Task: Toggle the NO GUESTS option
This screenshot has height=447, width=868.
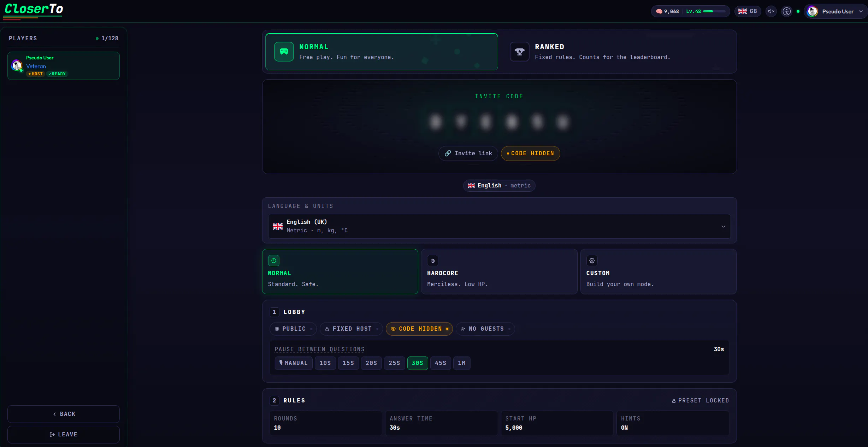Action: click(485, 329)
